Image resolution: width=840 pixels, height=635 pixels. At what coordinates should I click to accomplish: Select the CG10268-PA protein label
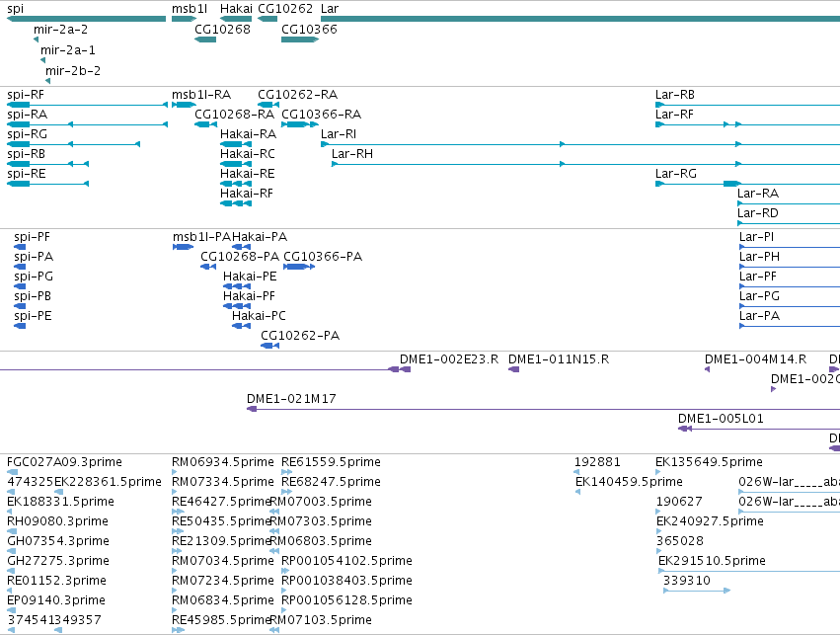click(x=240, y=257)
